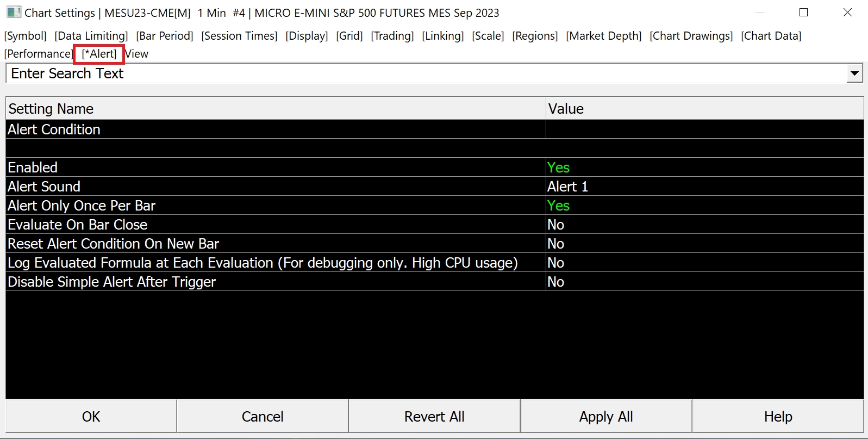Image resolution: width=868 pixels, height=439 pixels.
Task: Toggle Reset Alert Condition On New Bar
Action: coord(556,244)
